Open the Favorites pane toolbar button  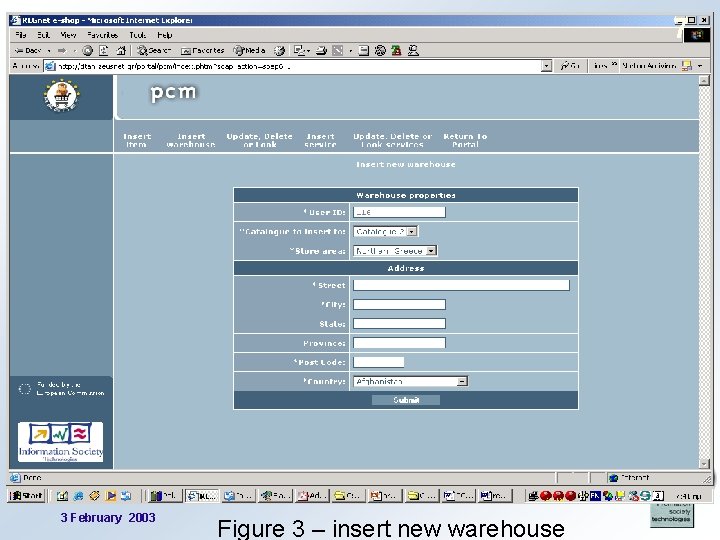coord(202,51)
